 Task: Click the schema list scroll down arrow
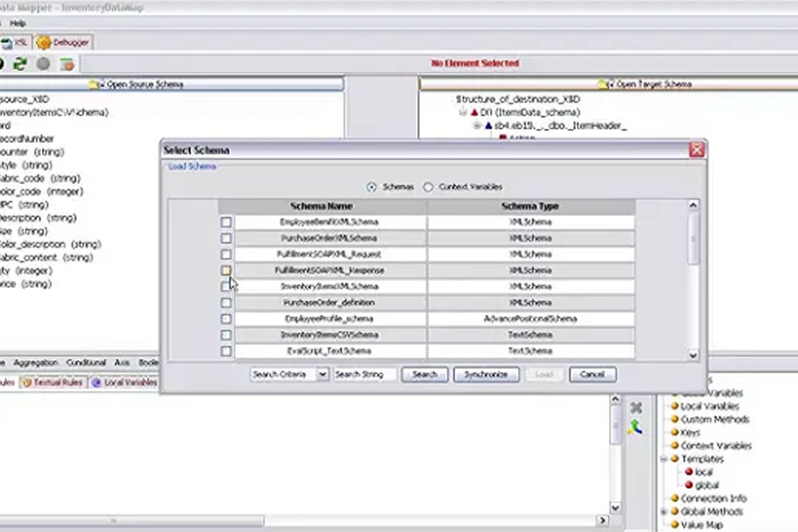[693, 355]
